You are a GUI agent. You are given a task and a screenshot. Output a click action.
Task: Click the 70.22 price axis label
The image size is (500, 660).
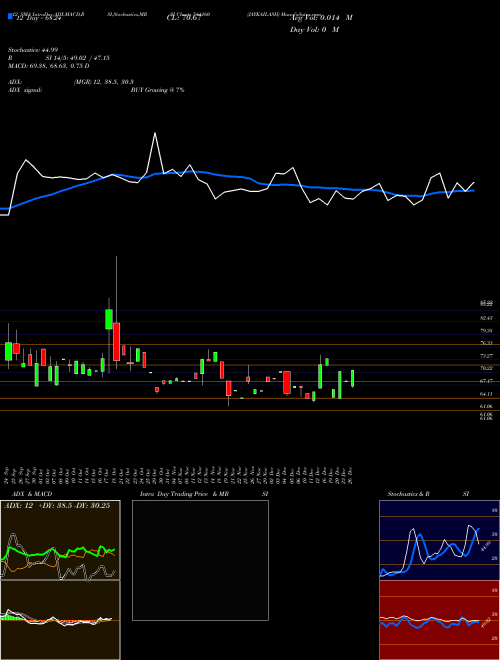(486, 368)
